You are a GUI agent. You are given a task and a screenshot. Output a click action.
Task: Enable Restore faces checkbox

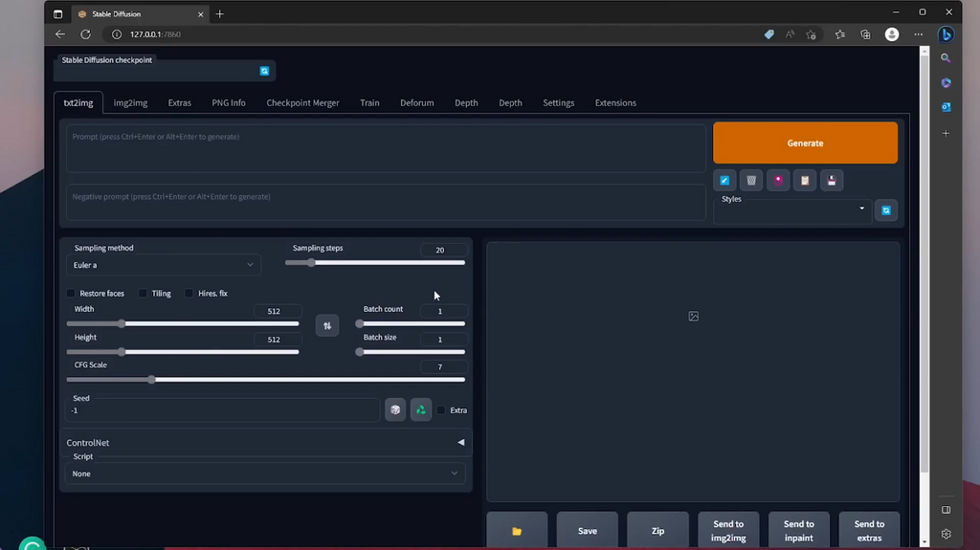tap(71, 293)
